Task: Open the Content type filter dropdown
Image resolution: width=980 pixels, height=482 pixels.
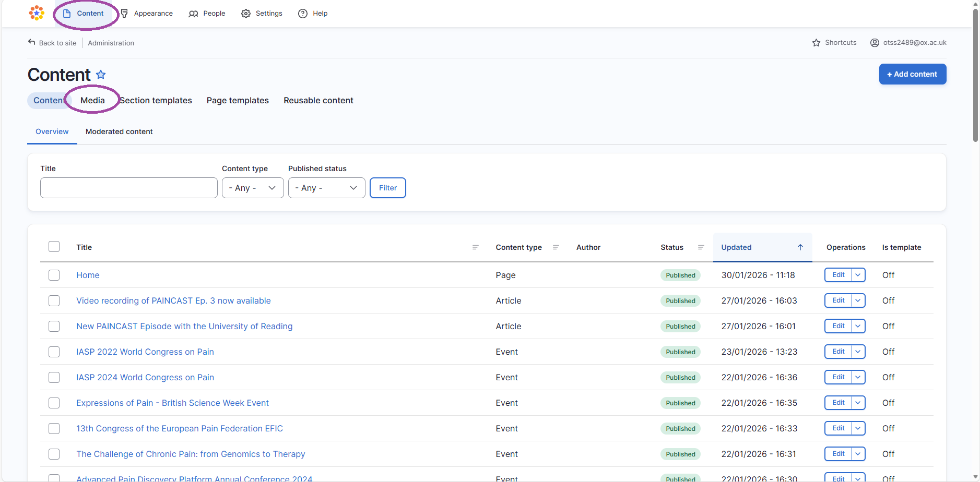Action: 253,188
